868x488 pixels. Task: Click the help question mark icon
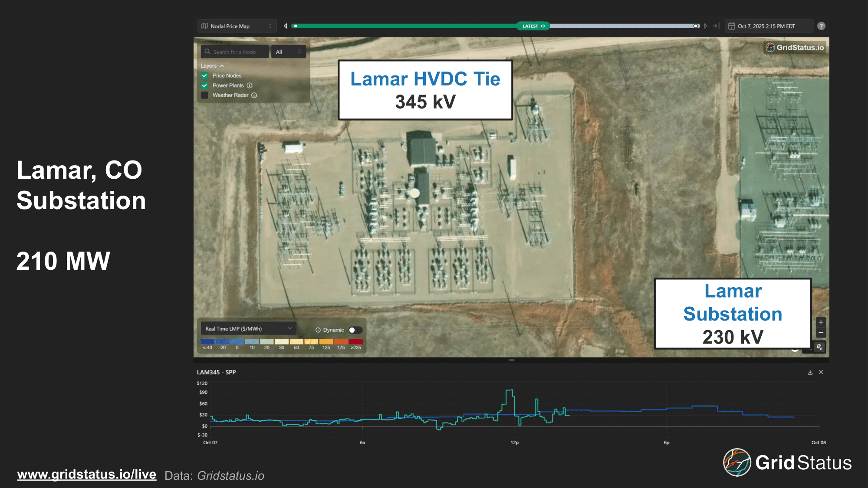point(821,26)
